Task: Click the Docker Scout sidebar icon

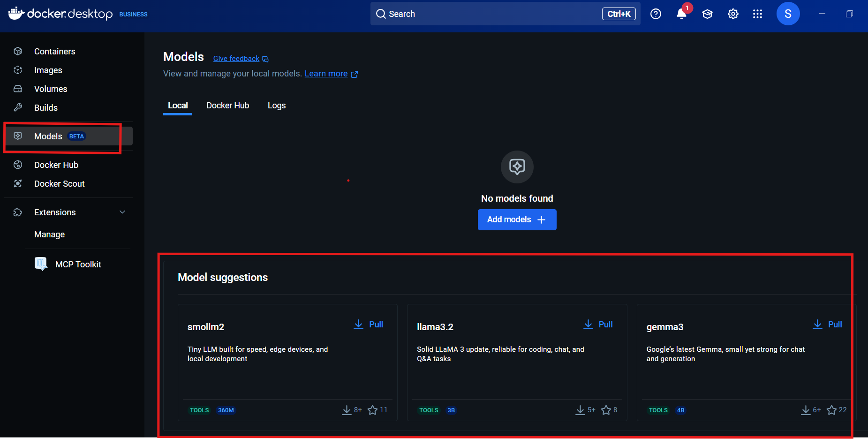Action: pos(18,183)
